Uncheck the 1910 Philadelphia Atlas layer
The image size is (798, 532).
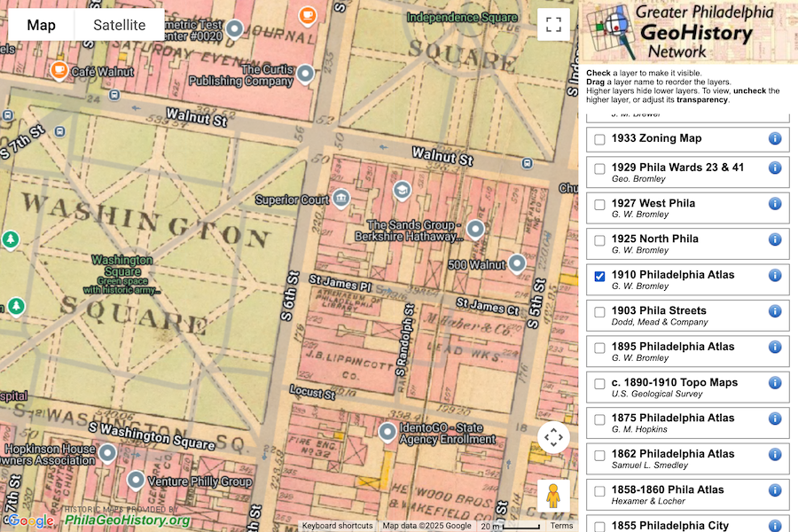tap(600, 277)
